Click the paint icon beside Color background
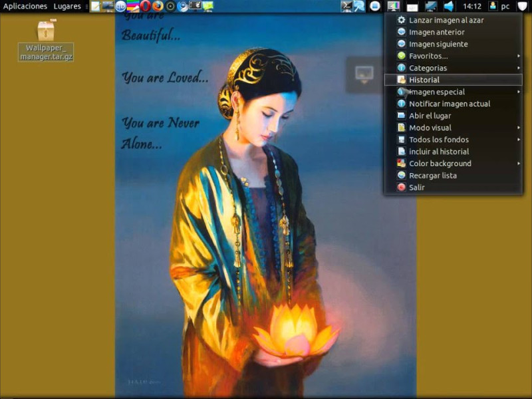This screenshot has height=399, width=532. click(x=402, y=163)
